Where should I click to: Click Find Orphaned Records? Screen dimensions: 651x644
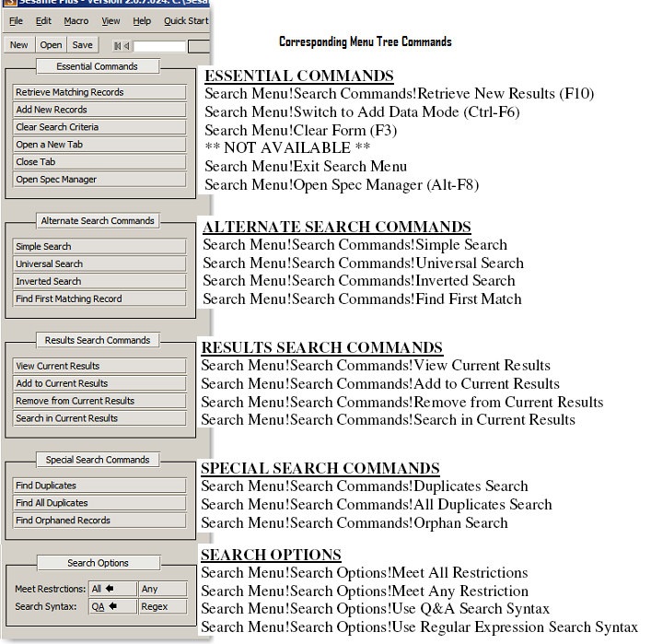click(x=99, y=521)
